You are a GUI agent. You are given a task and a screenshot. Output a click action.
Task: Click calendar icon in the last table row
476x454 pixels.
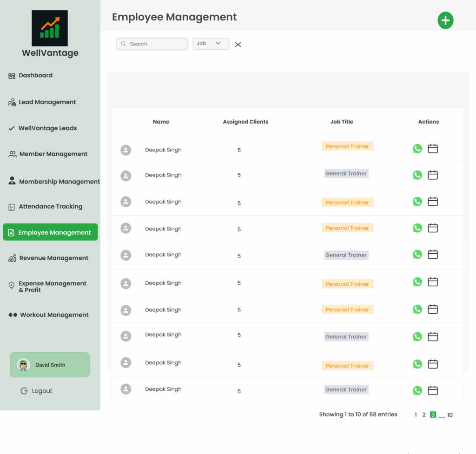(433, 390)
